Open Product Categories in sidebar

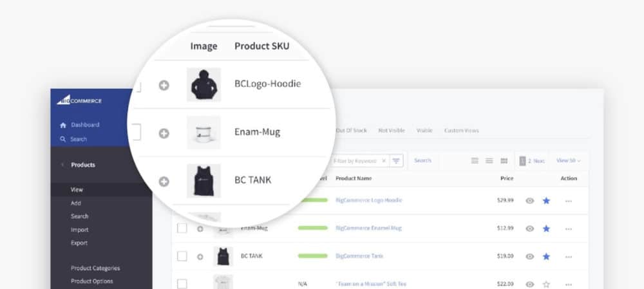95,268
